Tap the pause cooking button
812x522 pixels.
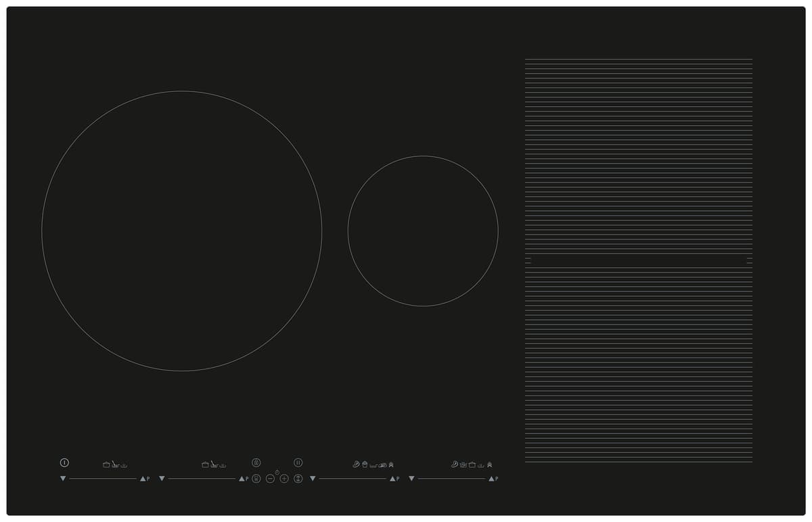coord(298,462)
